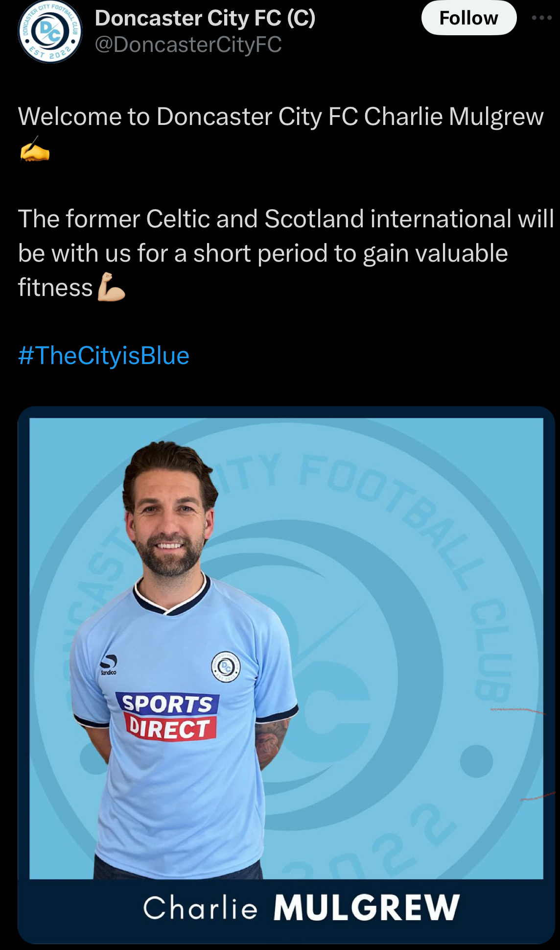The image size is (560, 950).
Task: Open the three-dot more options menu
Action: (542, 18)
